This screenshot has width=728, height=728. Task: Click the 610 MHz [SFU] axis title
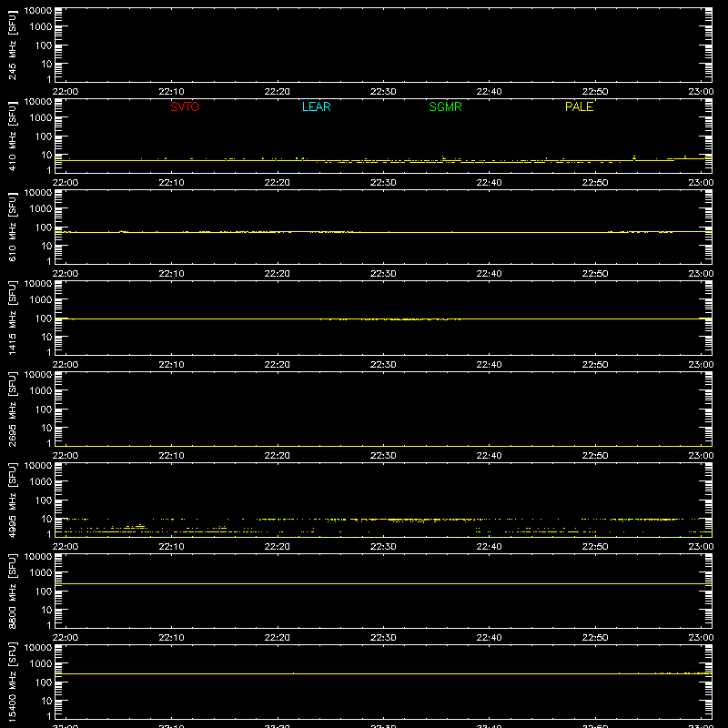point(13,227)
